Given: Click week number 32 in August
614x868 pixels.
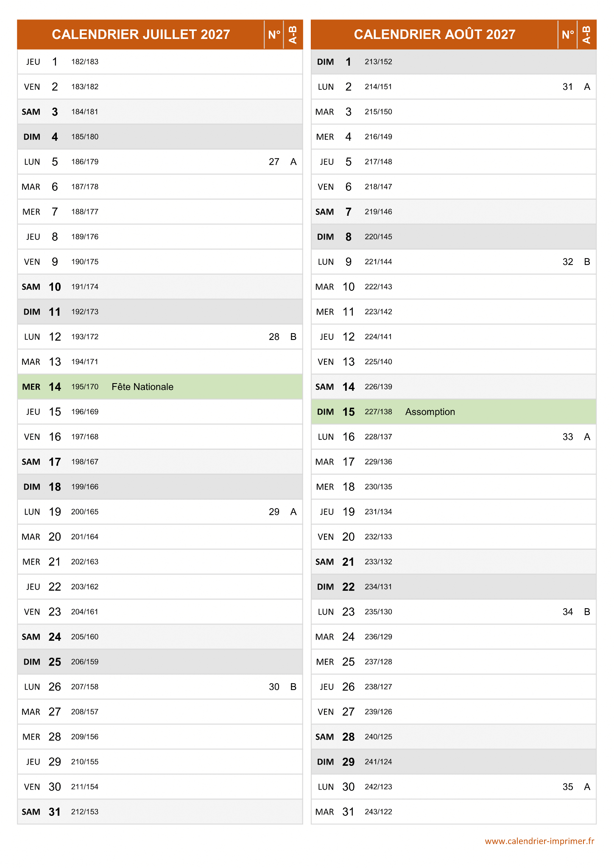Looking at the screenshot, I should click(568, 262).
